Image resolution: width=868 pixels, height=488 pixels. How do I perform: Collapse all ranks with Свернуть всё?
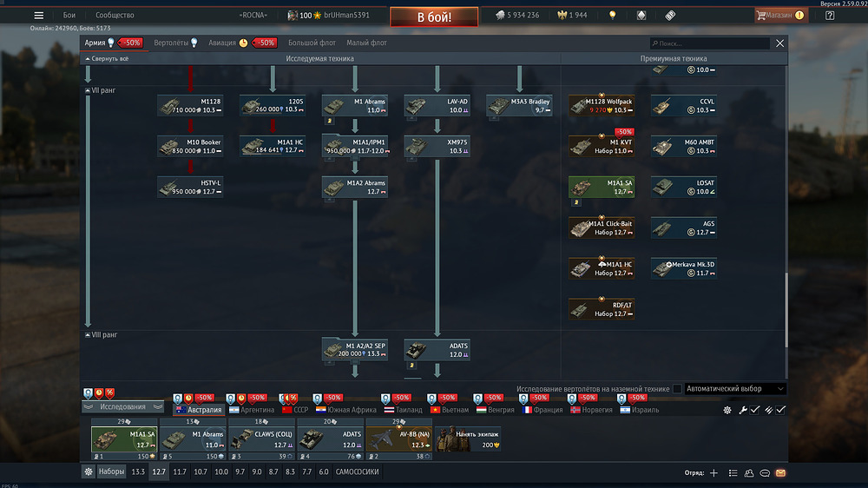tap(107, 59)
